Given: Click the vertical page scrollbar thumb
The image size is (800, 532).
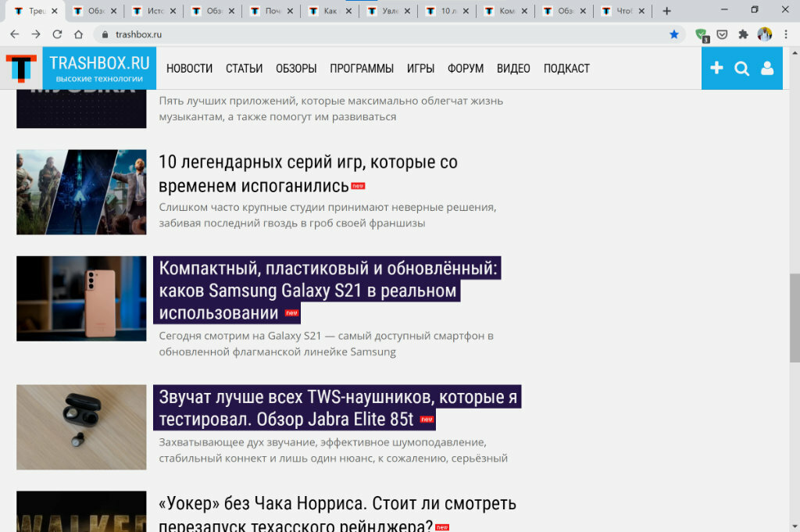Looking at the screenshot, I should coord(795,318).
